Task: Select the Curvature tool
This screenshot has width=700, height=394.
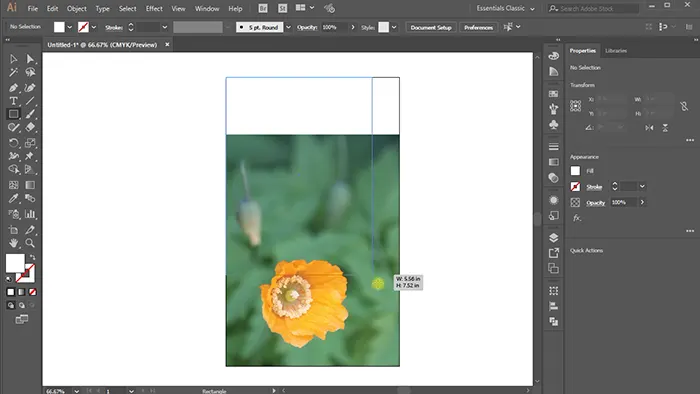Action: click(x=30, y=88)
